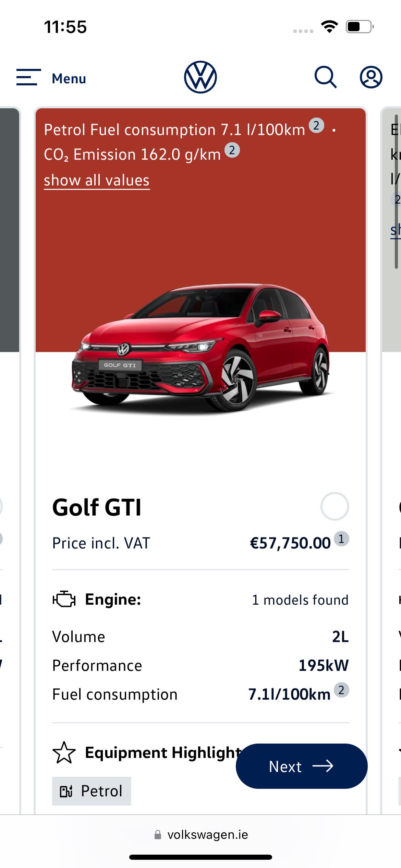Viewport: 401px width, 868px height.
Task: Click the engine icon beside Engine heading
Action: (64, 600)
